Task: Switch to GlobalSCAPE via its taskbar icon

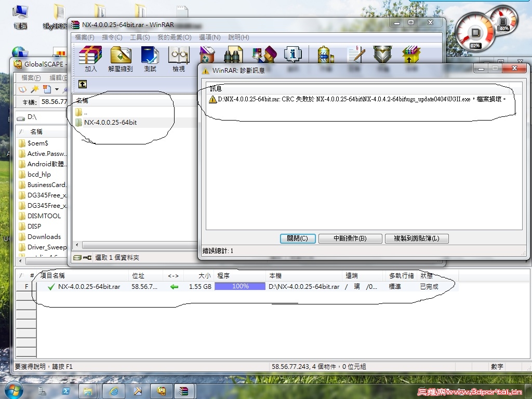Action: click(162, 391)
